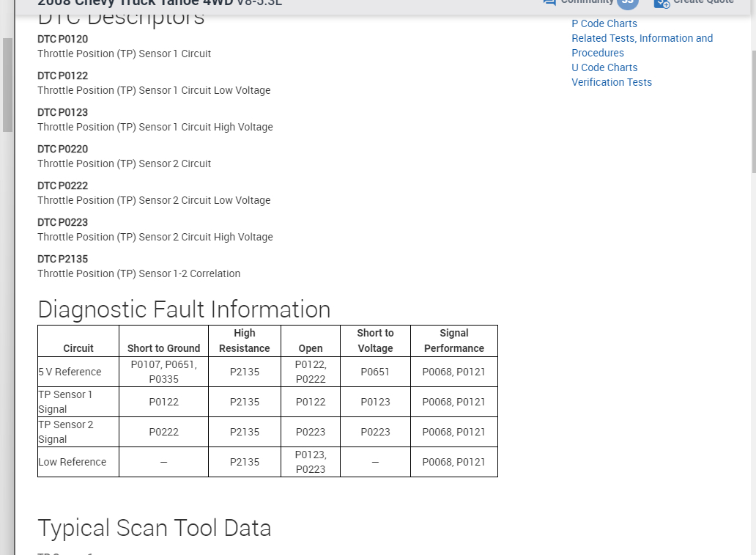Click 'Throttle Position (TP) Sensor 2 Circuit' description
The image size is (756, 555).
tap(125, 163)
